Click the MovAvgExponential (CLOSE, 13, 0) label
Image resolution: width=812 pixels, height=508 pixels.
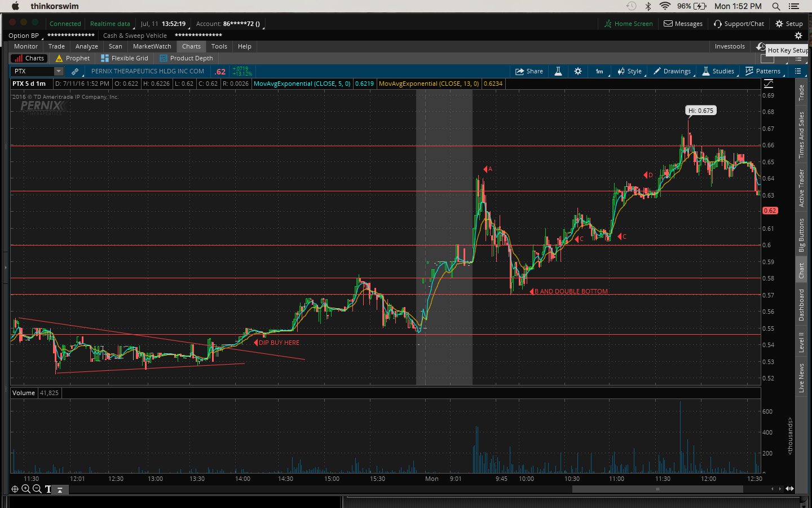click(x=429, y=84)
